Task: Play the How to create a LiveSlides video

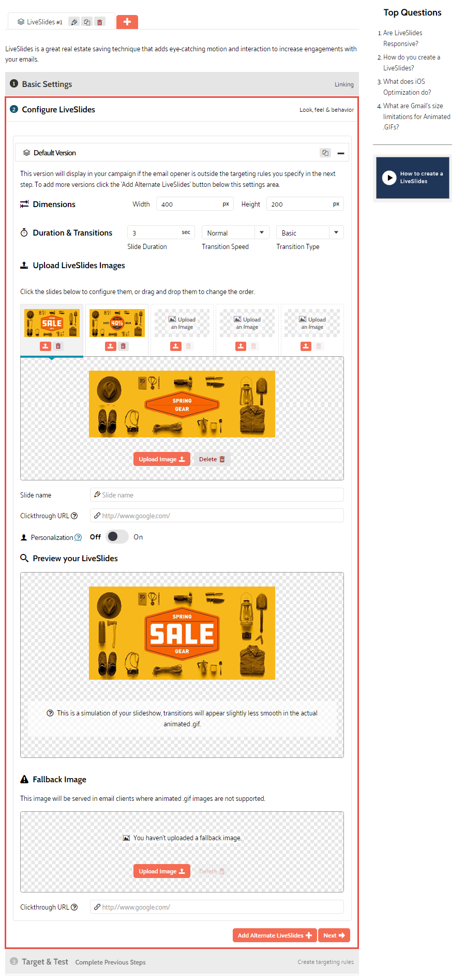Action: tap(389, 178)
